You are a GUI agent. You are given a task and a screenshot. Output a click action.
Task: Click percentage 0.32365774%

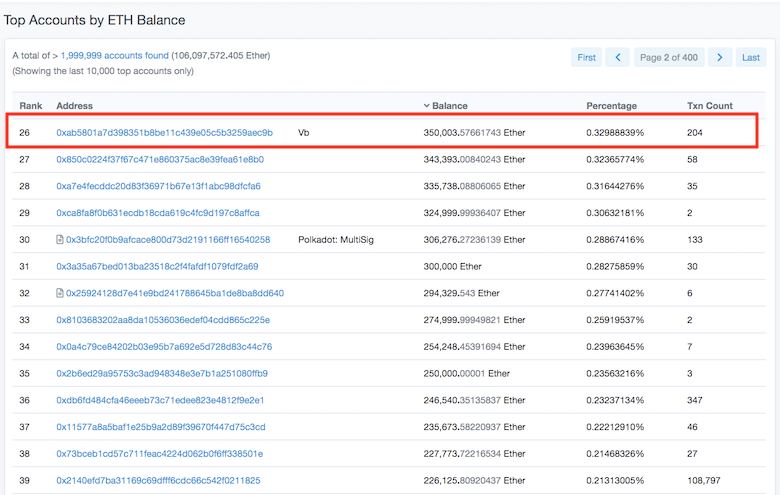[x=615, y=160]
